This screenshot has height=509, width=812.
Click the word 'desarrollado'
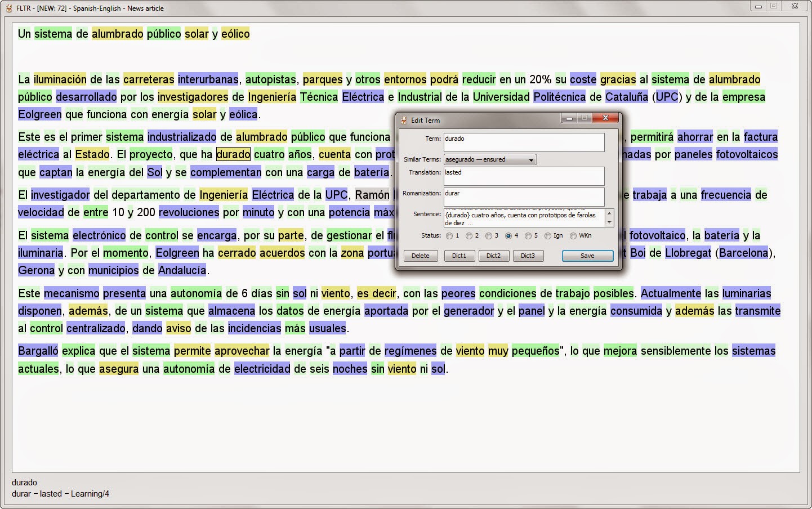point(86,97)
